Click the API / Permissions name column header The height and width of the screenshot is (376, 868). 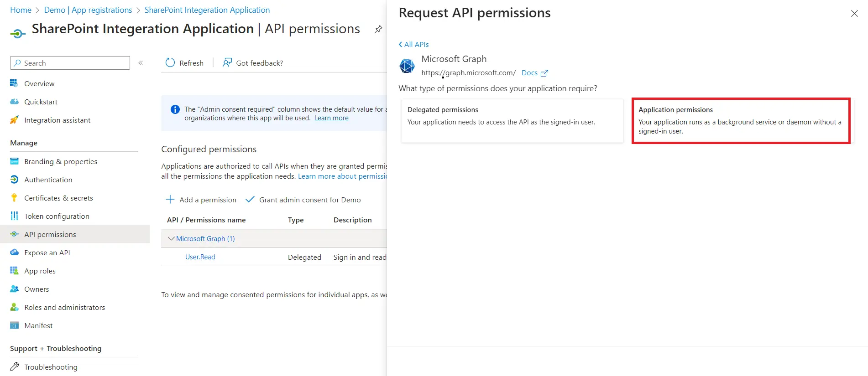[206, 220]
